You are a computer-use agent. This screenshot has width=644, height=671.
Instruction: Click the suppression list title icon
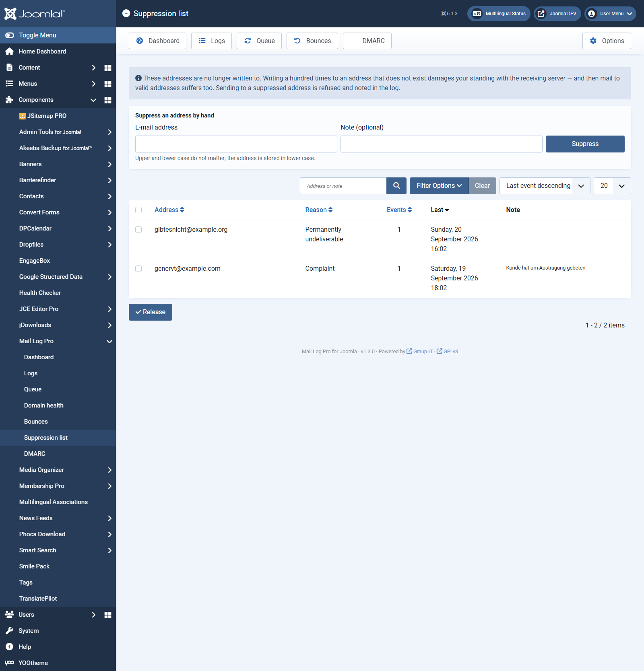126,13
